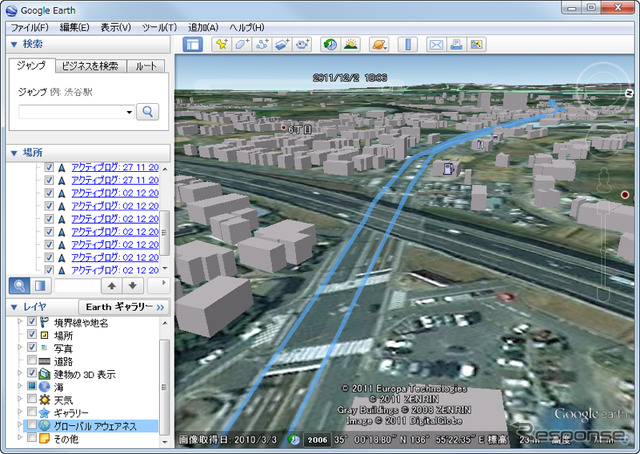Click the gas station icon on the map
The width and height of the screenshot is (640, 454).
(x=448, y=168)
